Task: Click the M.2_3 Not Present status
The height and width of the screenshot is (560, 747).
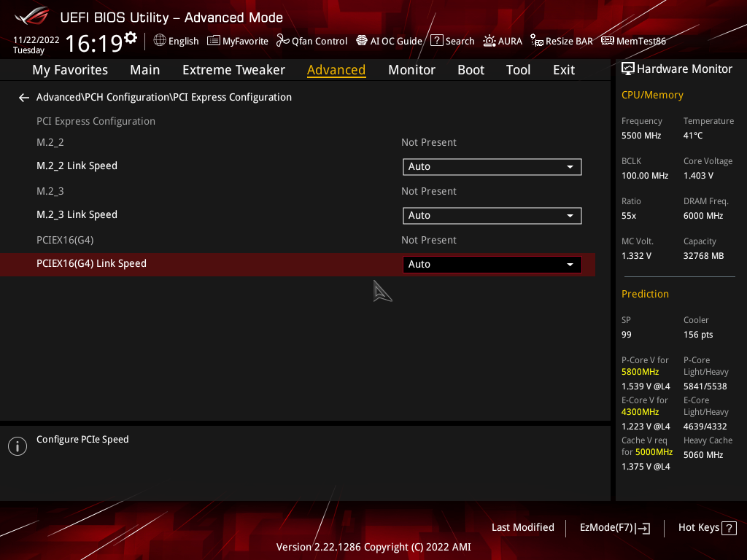Action: 429,192
